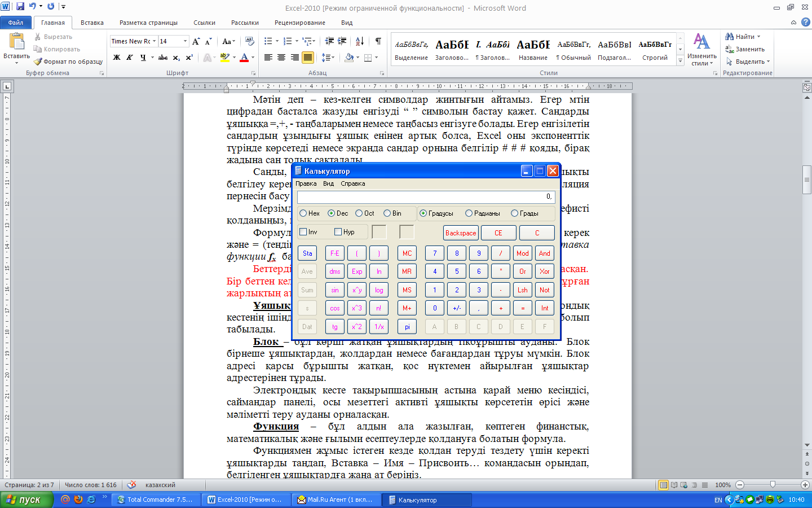Click vertical scrollbar thumb in Word
Viewport: 812px width, 508px height.
[x=807, y=180]
